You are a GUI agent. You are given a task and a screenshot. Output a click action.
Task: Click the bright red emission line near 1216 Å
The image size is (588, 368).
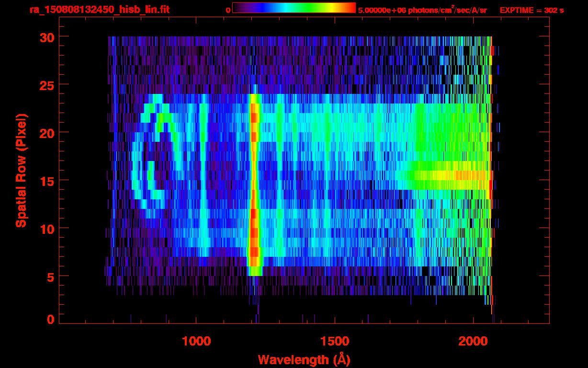click(x=254, y=184)
